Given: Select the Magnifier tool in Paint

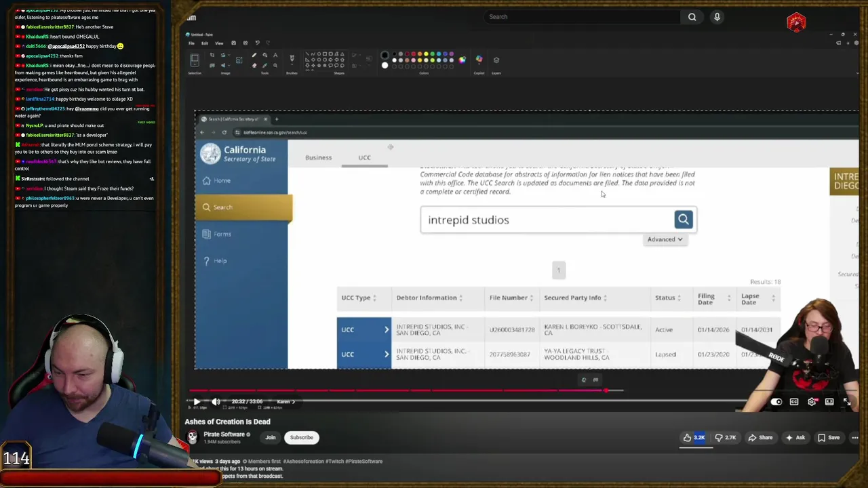Looking at the screenshot, I should (x=275, y=66).
